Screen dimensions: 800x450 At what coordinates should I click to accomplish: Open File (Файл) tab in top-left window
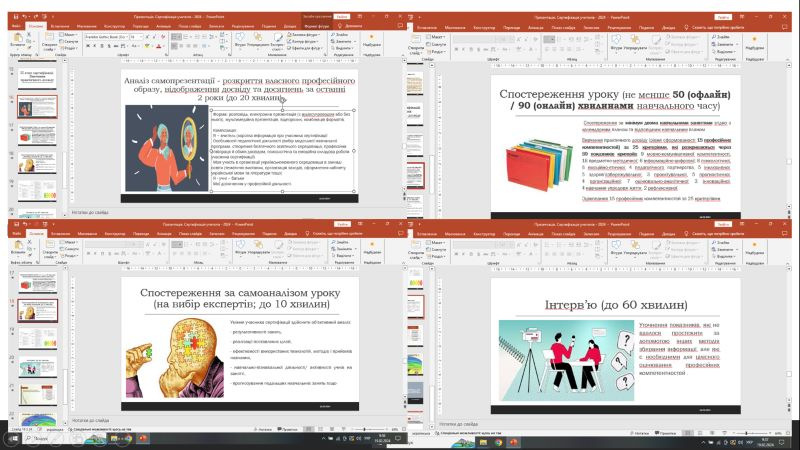[16, 26]
